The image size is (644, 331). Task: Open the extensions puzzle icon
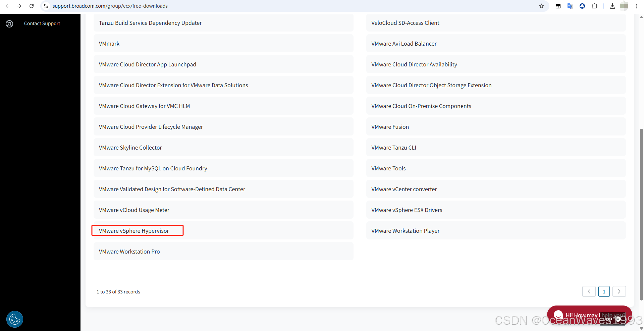594,6
